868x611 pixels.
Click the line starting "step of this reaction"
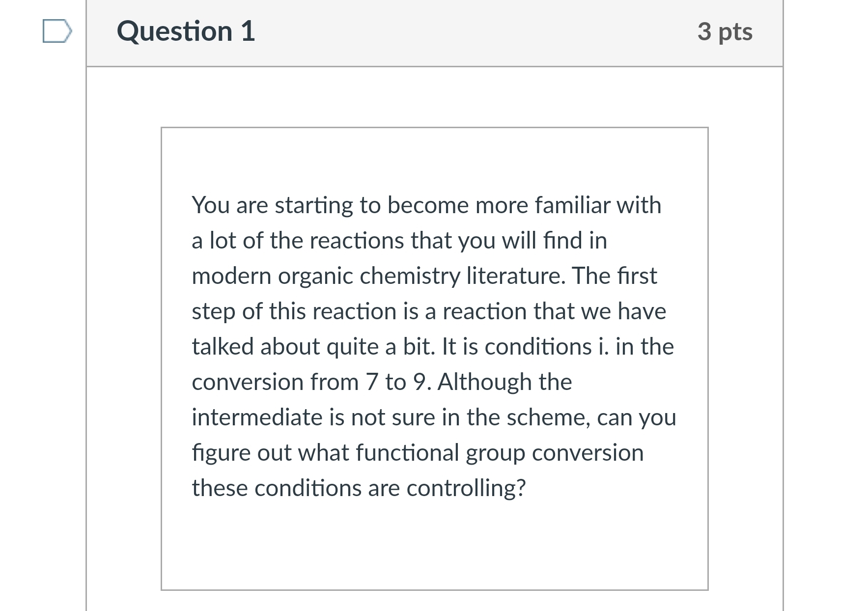(428, 311)
